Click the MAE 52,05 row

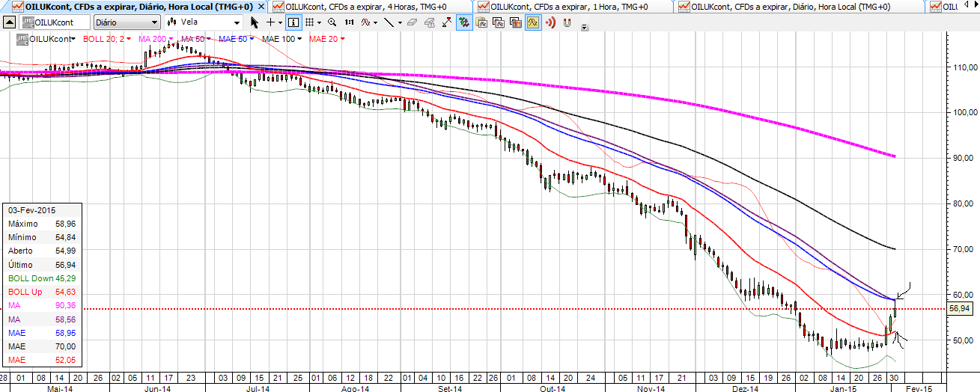point(42,360)
